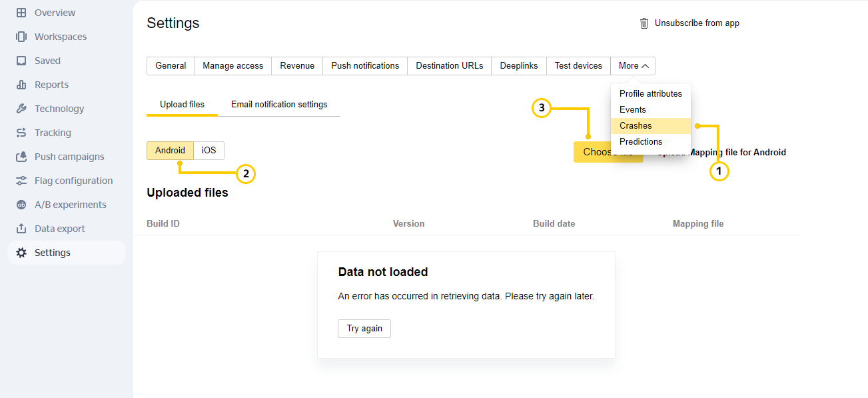Open Reports via bar chart icon
This screenshot has height=398, width=868.
tap(21, 85)
